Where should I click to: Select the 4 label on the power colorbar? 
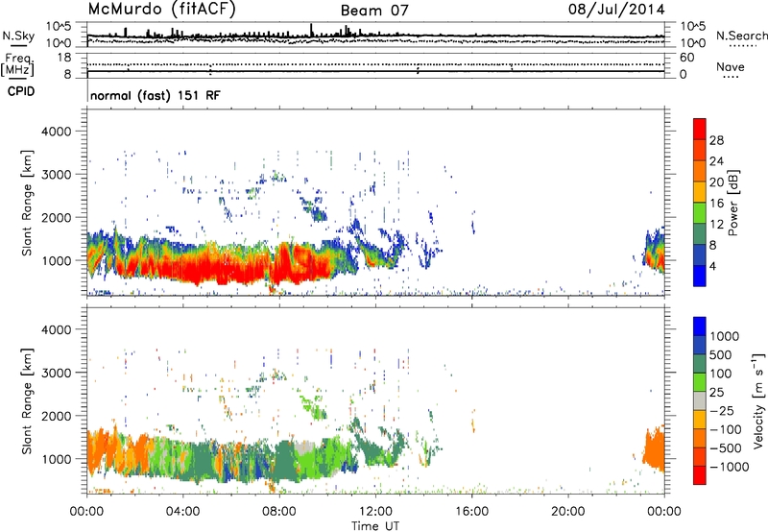(x=713, y=266)
